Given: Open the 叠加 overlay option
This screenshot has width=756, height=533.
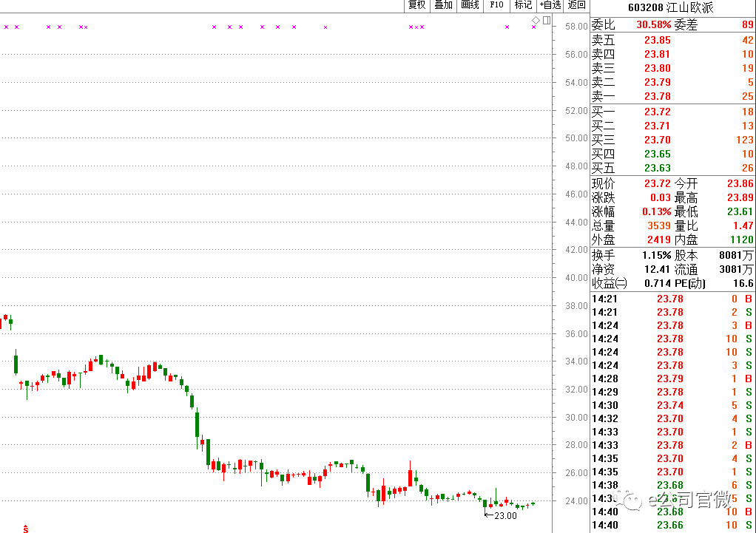Looking at the screenshot, I should click(x=443, y=5).
